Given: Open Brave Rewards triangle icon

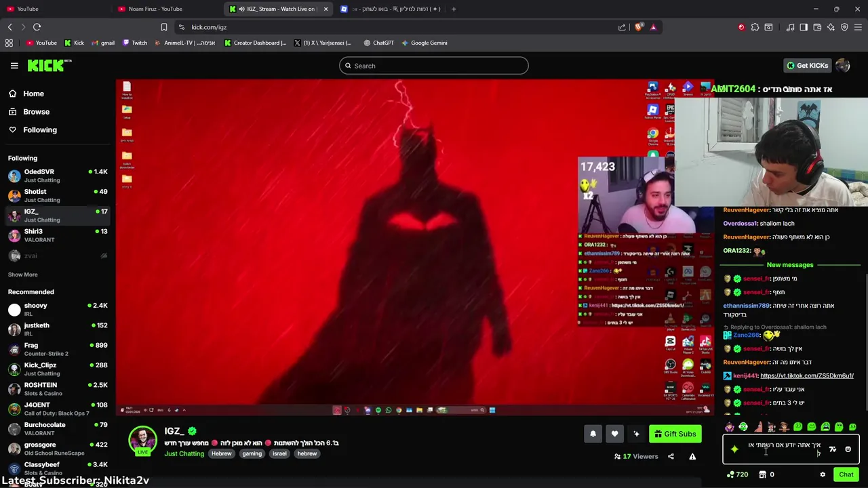Looking at the screenshot, I should [653, 27].
